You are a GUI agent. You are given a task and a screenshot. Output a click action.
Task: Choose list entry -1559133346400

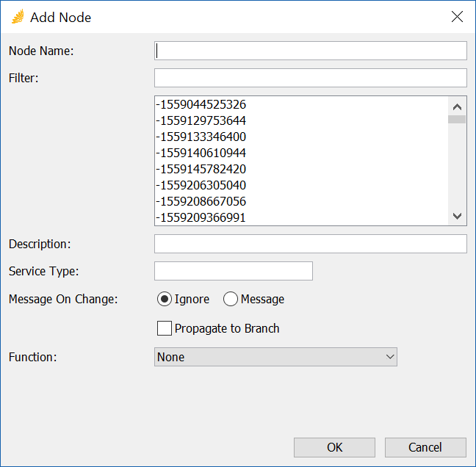click(x=301, y=137)
